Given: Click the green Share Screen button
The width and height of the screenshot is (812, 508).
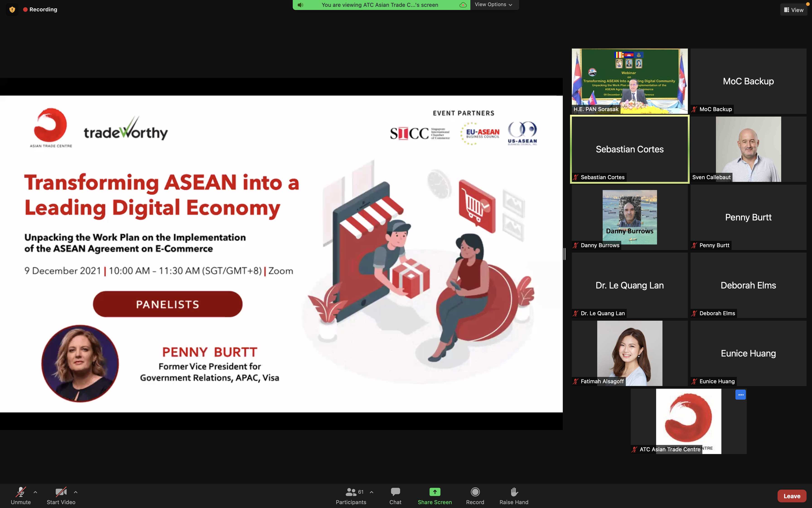Looking at the screenshot, I should 435,496.
